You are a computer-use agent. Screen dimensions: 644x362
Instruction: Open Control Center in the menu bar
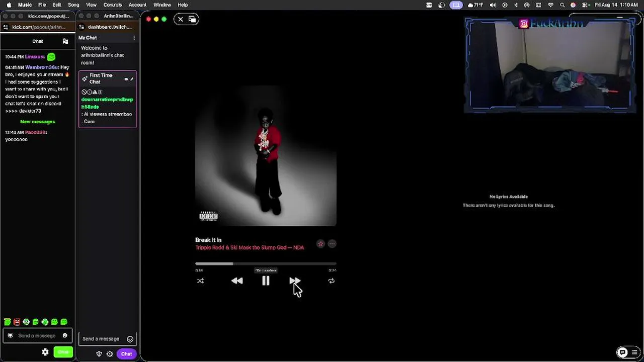[x=585, y=5]
